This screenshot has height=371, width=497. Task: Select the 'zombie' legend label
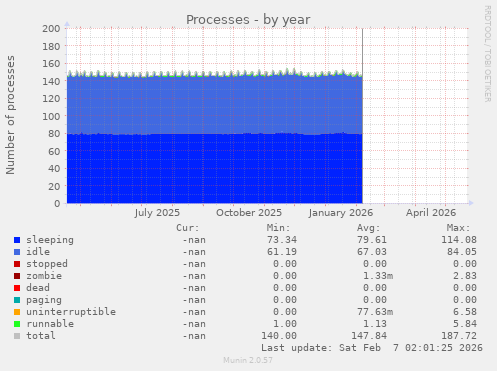44,276
